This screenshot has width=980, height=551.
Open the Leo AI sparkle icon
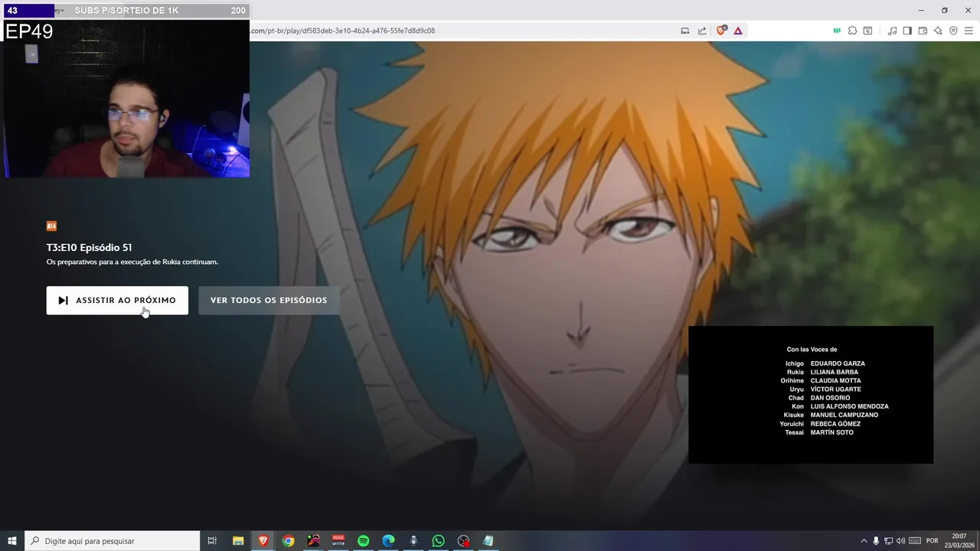tap(938, 31)
